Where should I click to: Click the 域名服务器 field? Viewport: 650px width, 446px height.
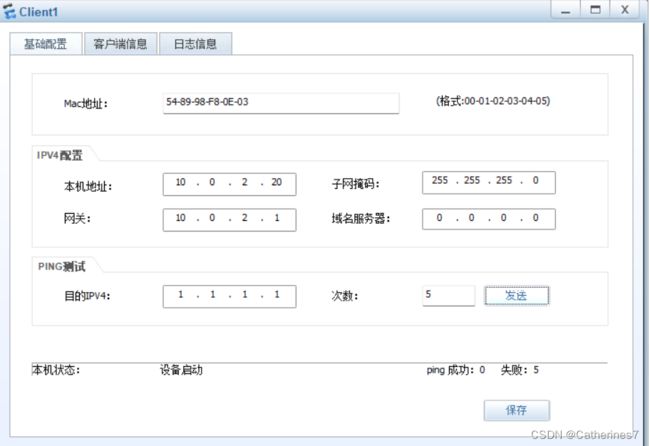489,218
